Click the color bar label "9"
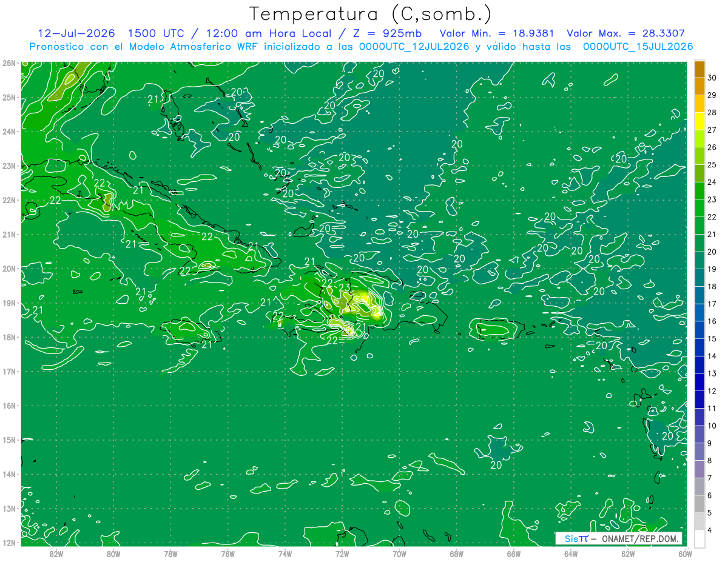This screenshot has height=562, width=728. (711, 444)
